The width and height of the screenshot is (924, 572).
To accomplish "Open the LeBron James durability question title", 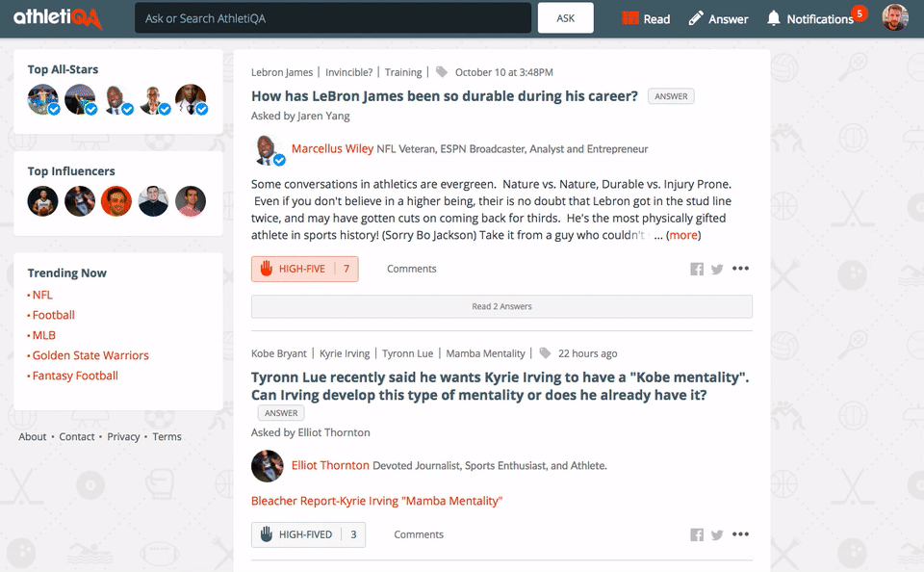I will tap(445, 96).
